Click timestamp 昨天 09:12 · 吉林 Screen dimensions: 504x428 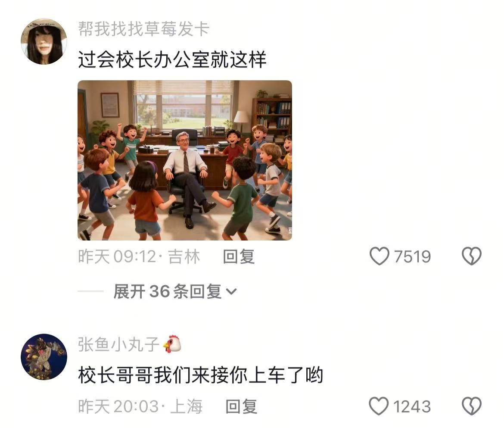tap(139, 256)
